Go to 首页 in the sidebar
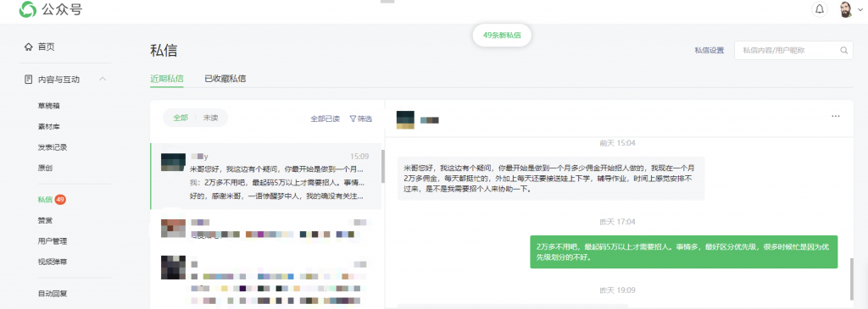Screen dimensions: 868x309 click(x=47, y=47)
